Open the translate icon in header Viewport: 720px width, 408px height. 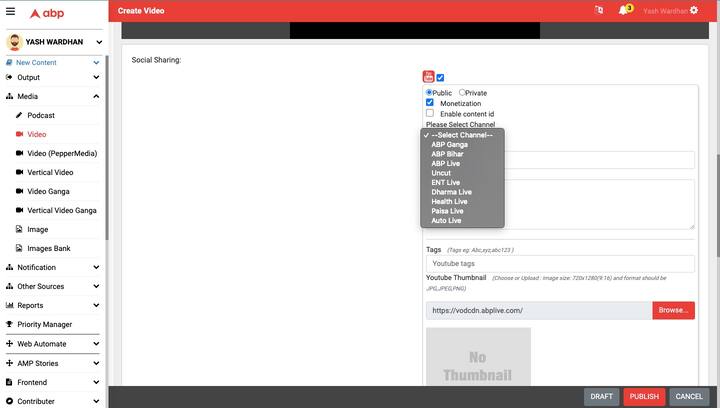pyautogui.click(x=599, y=10)
